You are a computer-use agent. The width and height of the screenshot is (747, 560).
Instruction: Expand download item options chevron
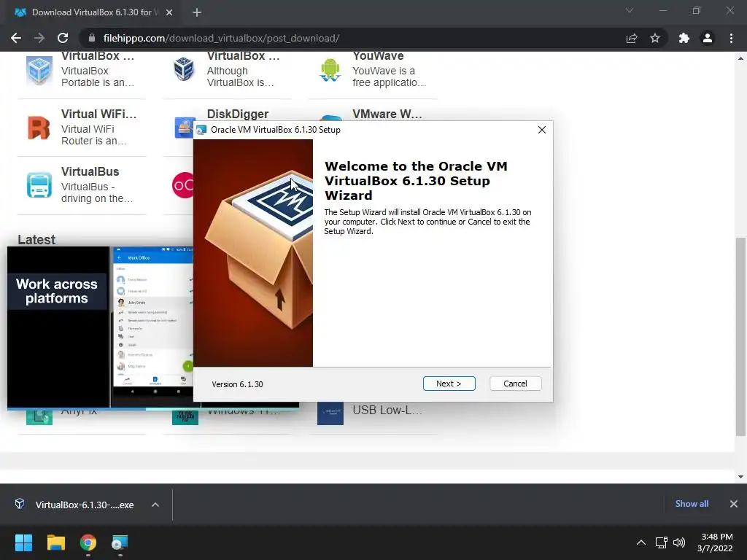(155, 505)
